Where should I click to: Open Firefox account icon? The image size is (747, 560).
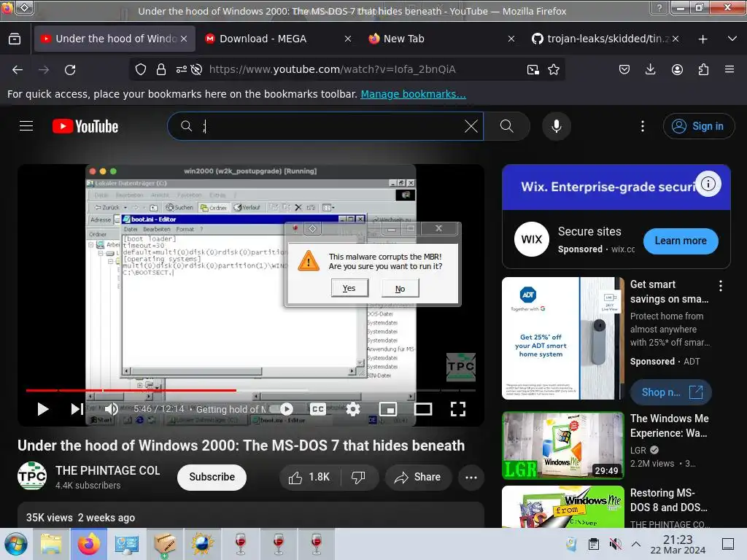677,69
